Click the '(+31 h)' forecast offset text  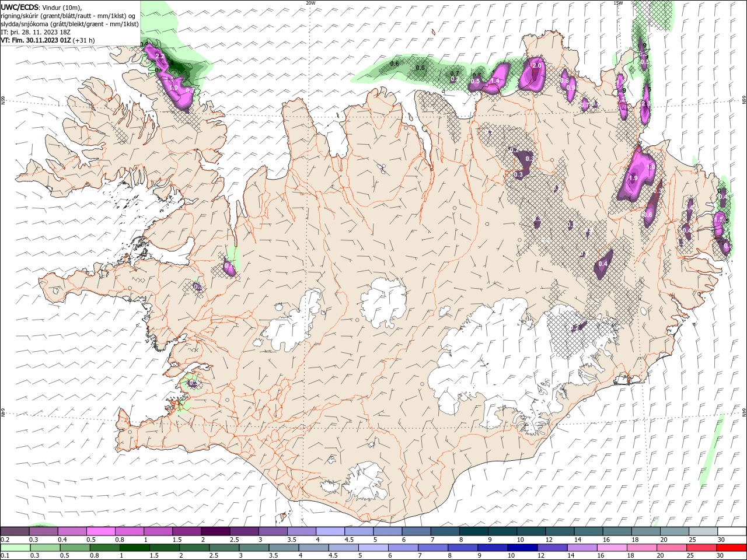pyautogui.click(x=85, y=40)
